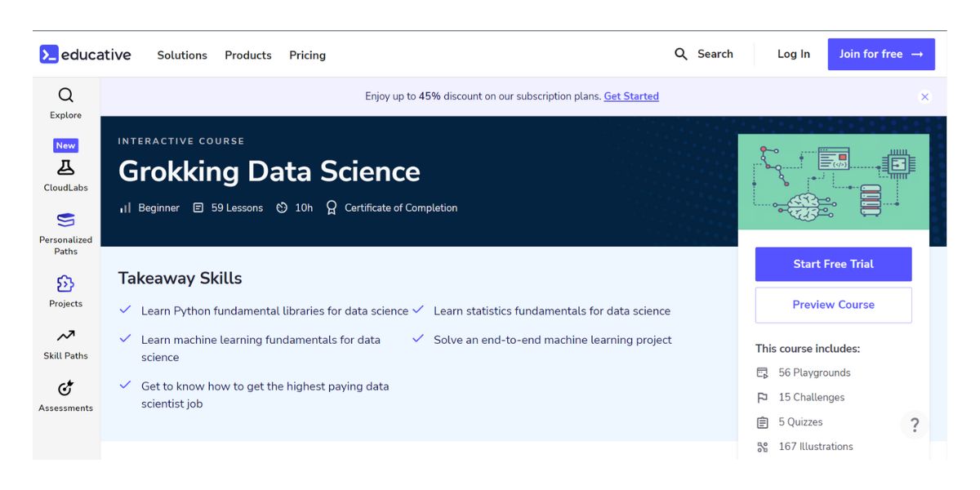Click the Illustrations icon
The height and width of the screenshot is (490, 980).
point(763,447)
